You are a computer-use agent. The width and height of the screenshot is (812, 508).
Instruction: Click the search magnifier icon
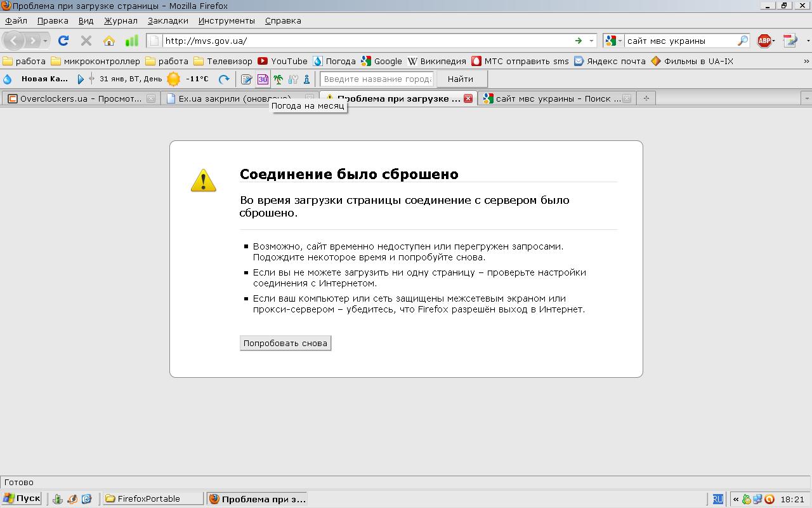point(743,41)
